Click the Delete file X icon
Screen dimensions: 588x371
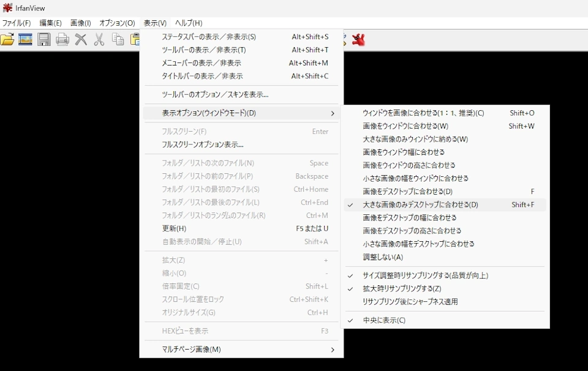[x=81, y=39]
